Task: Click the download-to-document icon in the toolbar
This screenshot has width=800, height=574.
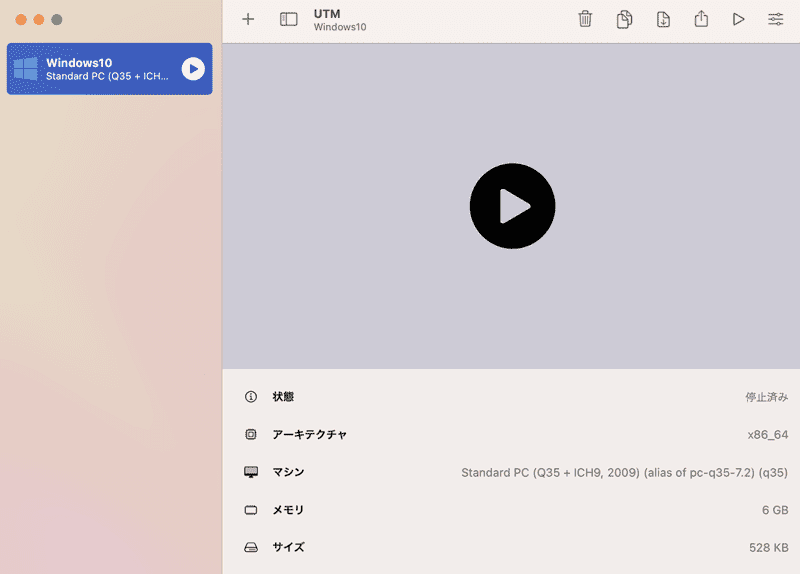Action: click(663, 19)
